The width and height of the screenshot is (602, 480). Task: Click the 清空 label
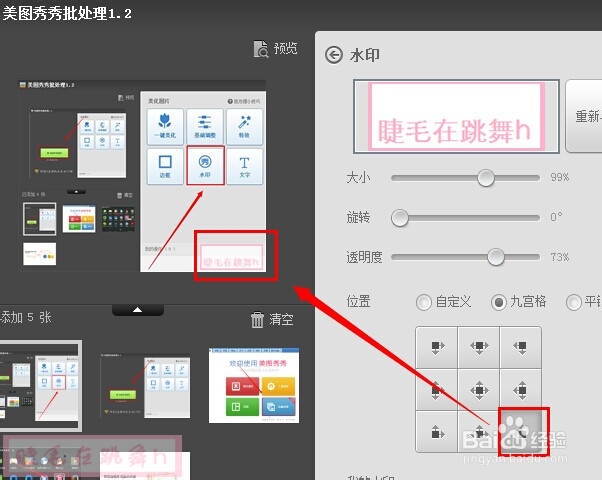pyautogui.click(x=281, y=319)
